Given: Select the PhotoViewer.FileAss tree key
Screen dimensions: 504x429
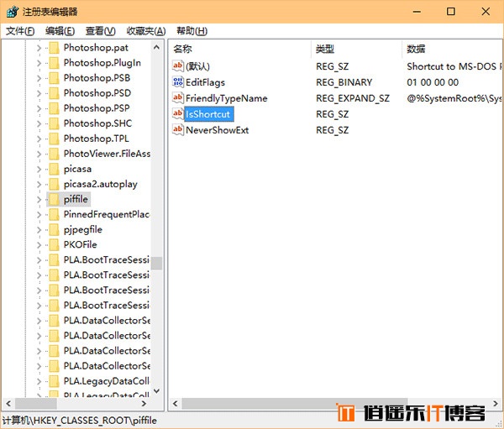Looking at the screenshot, I should coord(107,154).
